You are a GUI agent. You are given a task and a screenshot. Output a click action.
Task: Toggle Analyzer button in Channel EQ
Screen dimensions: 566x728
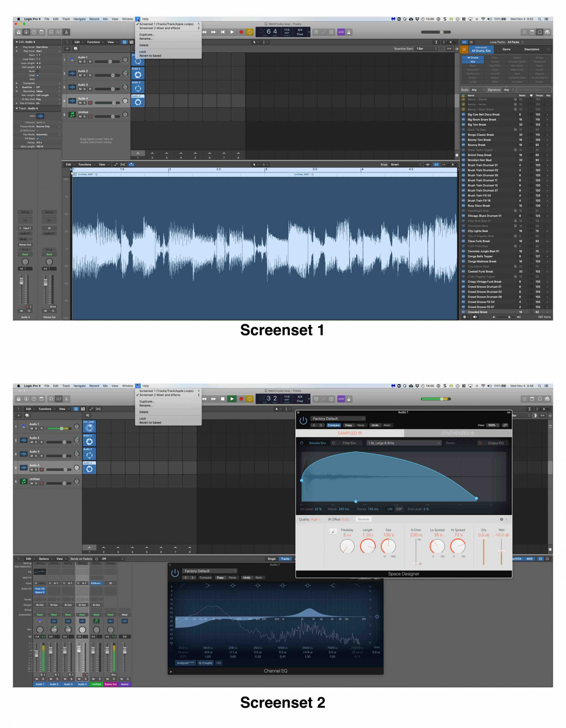click(x=186, y=663)
